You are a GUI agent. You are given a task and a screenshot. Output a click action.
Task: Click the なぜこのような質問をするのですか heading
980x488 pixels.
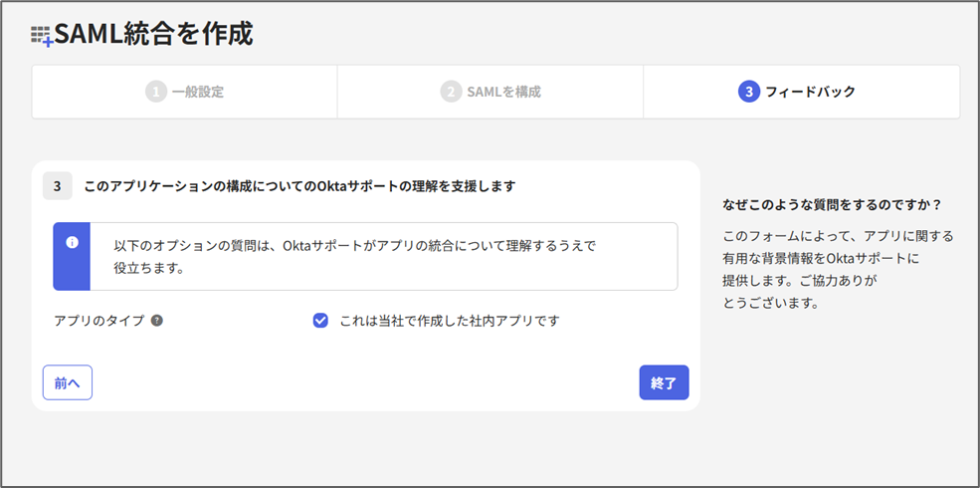click(832, 204)
